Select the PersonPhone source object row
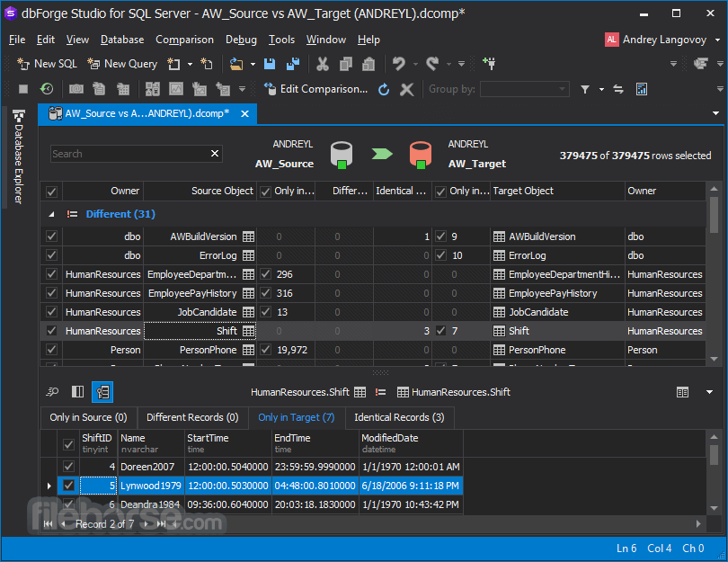Screen dimensions: 728x562 [x=200, y=350]
